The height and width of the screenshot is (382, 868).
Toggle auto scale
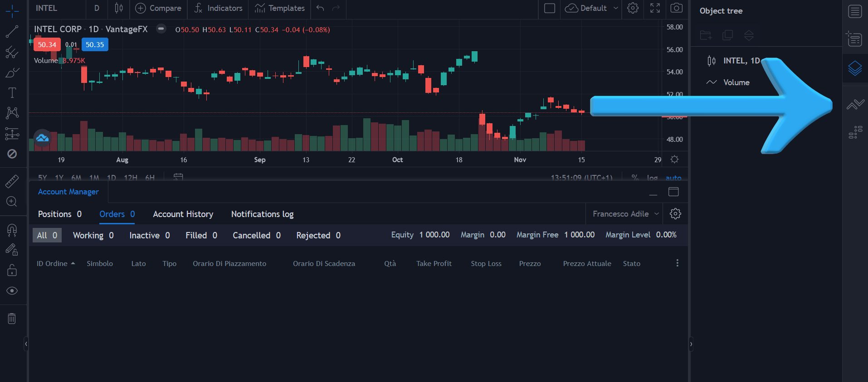[x=673, y=178]
